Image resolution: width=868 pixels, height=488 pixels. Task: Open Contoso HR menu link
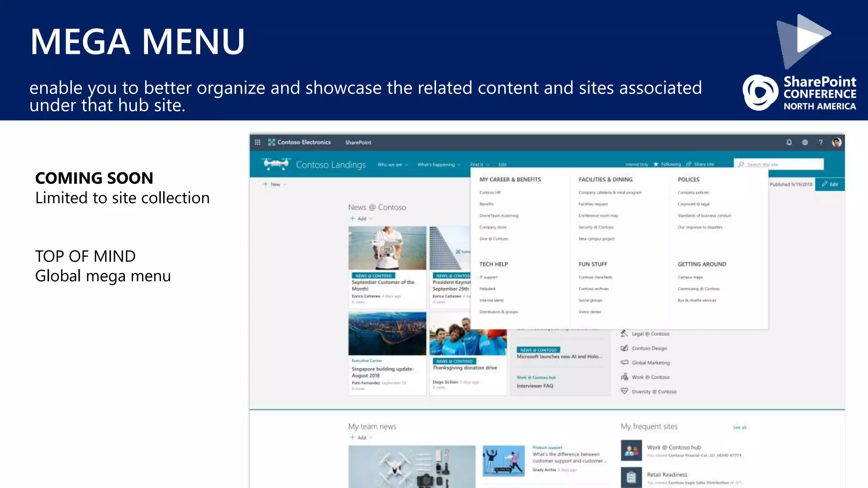(x=490, y=192)
